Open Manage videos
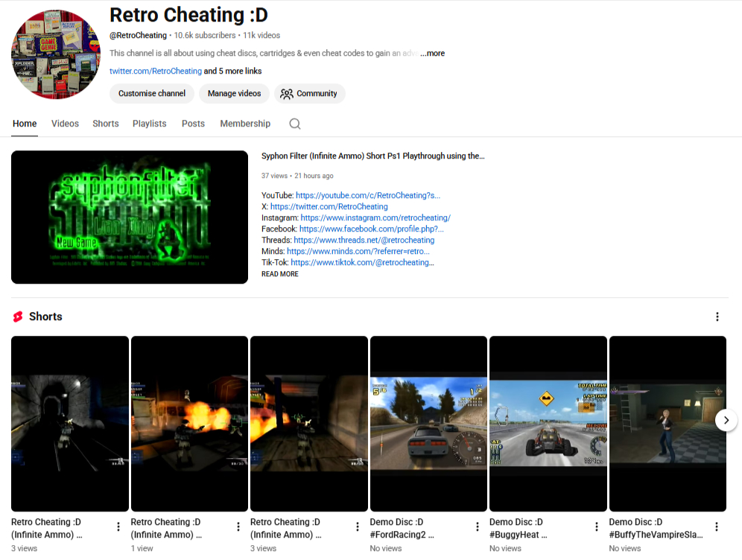 click(234, 93)
